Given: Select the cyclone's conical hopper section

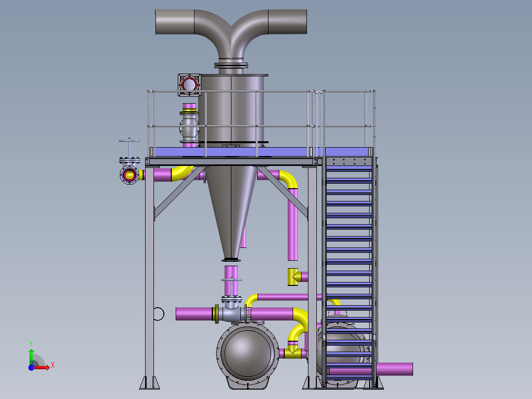Looking at the screenshot, I should tap(231, 212).
